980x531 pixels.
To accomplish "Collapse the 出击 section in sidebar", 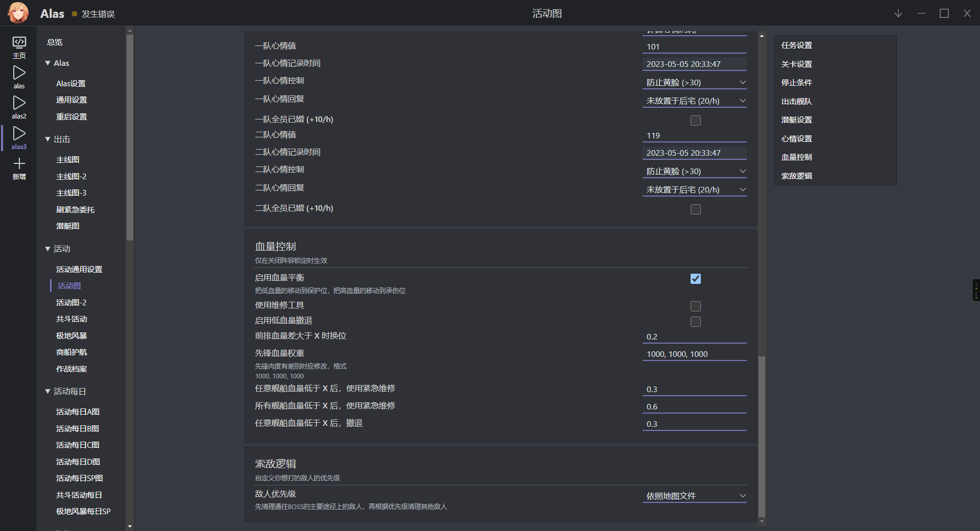I will (x=48, y=139).
